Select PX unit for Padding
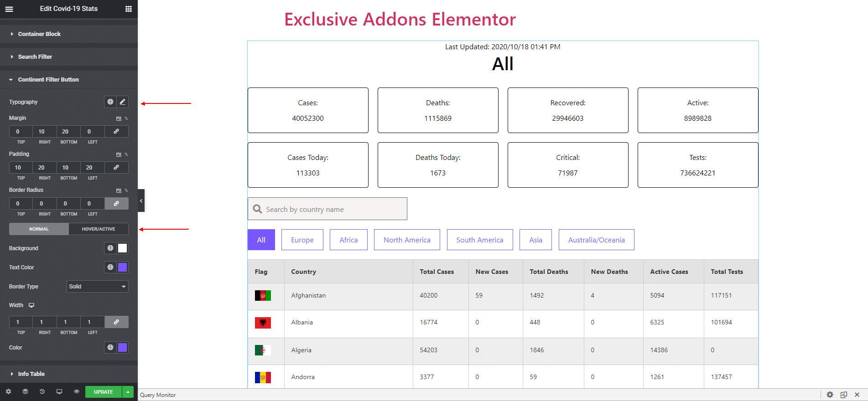The width and height of the screenshot is (868, 401). pos(119,154)
